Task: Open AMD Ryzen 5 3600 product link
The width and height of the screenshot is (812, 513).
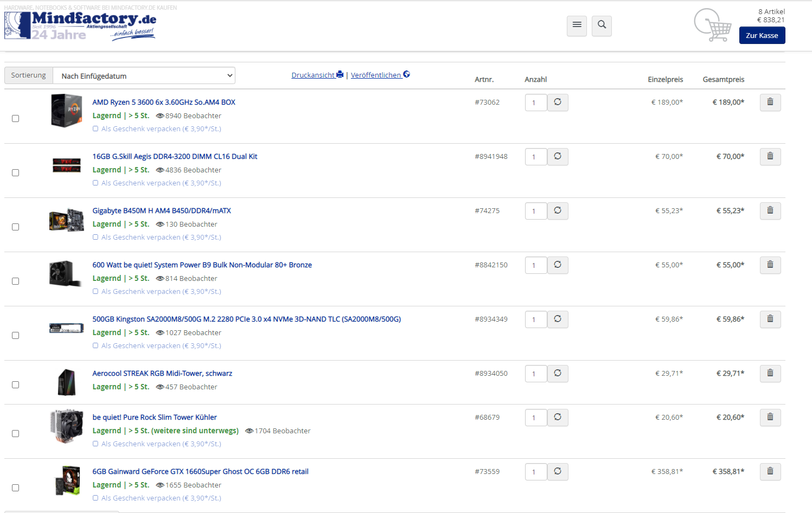Action: coord(164,102)
